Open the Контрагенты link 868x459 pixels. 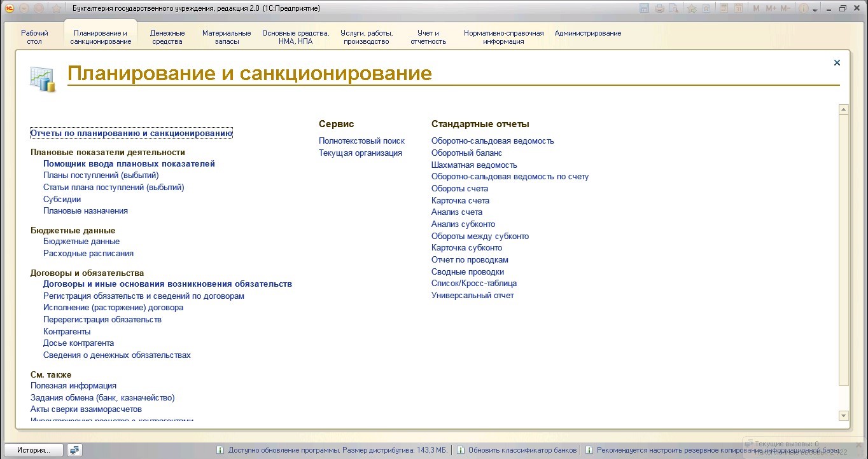(67, 331)
